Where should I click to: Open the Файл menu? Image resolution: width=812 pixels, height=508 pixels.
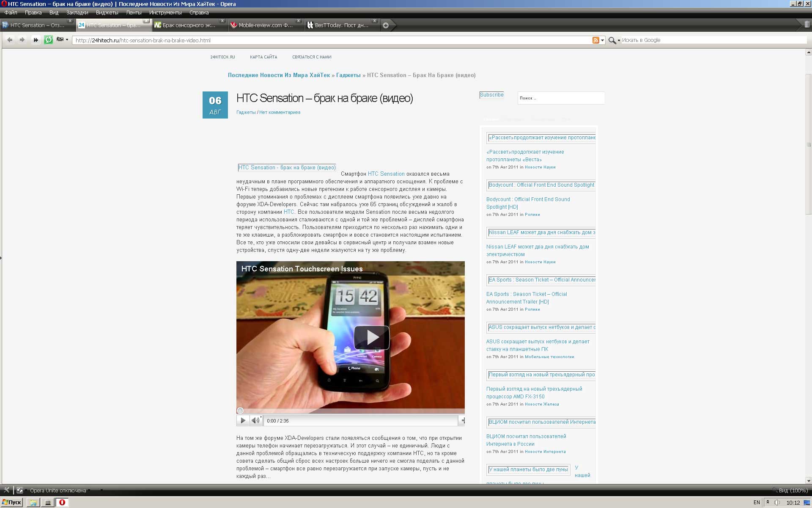11,13
